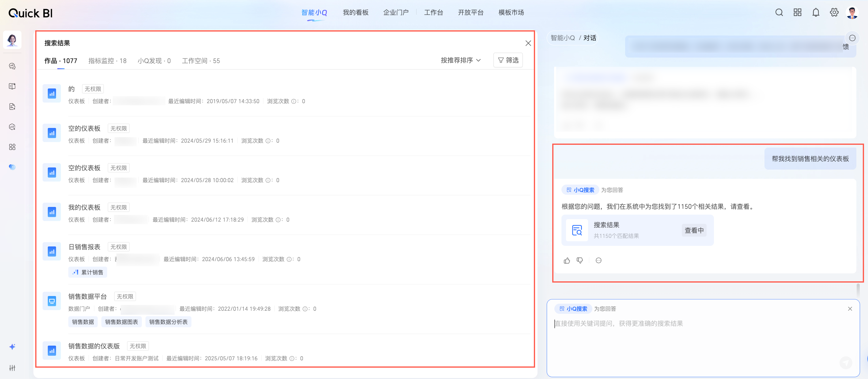This screenshot has height=379, width=868.
Task: Click the 销售数据 tag
Action: coord(83,322)
